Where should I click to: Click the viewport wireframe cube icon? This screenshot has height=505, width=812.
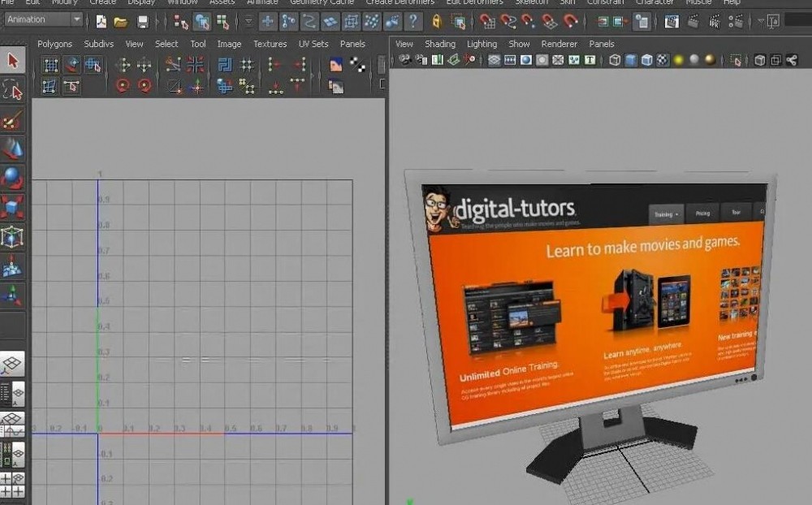coord(614,61)
